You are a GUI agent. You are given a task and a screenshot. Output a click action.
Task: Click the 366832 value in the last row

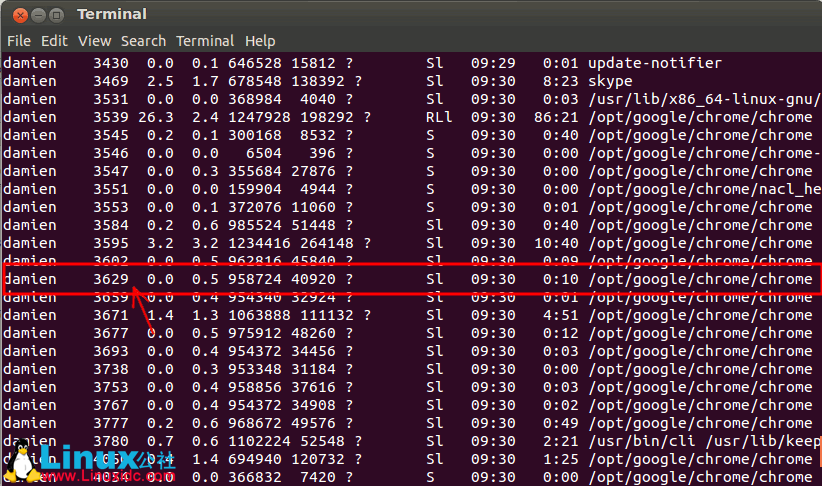click(x=255, y=477)
